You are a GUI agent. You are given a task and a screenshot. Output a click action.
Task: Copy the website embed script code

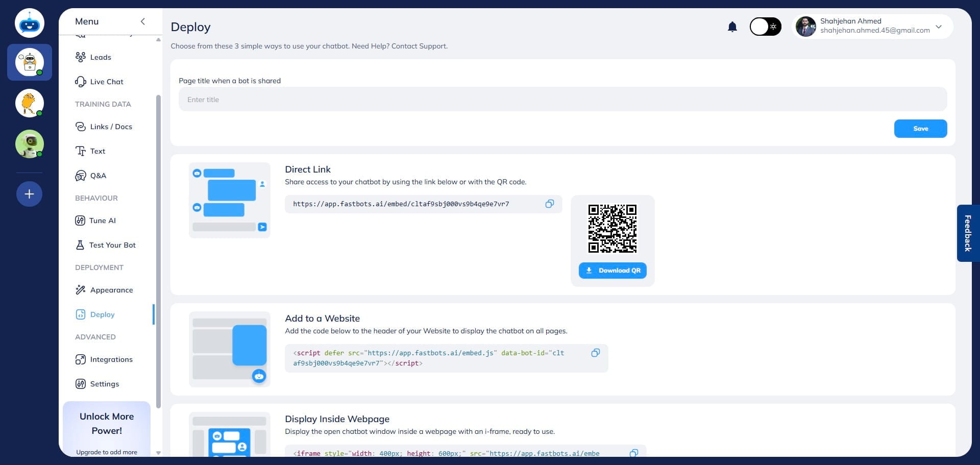595,353
